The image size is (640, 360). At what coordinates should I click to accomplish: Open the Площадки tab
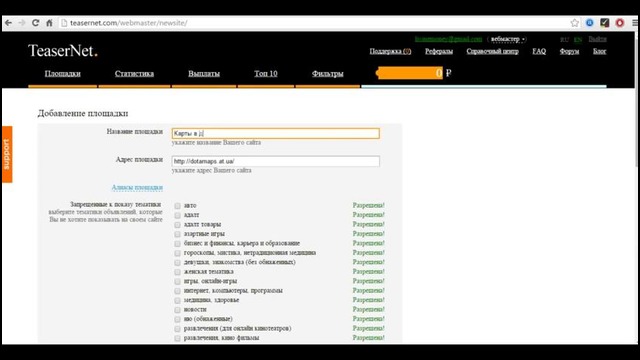tap(62, 73)
